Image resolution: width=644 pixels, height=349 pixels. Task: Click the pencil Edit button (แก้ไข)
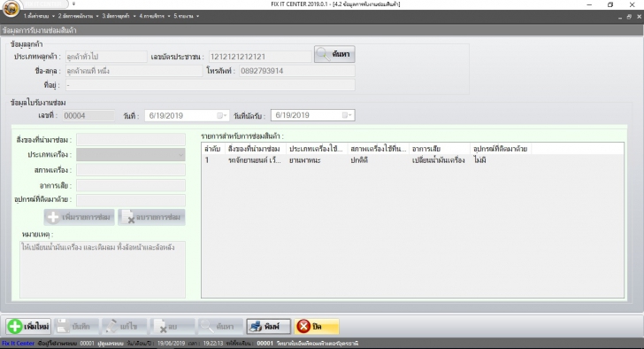coord(124,326)
